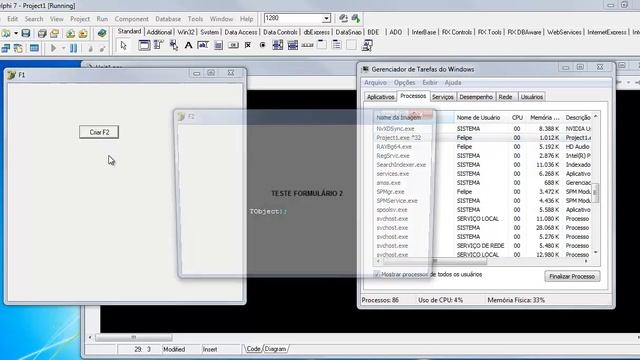Select the arrow pointer in component palette
The image size is (640, 360).
point(124,45)
